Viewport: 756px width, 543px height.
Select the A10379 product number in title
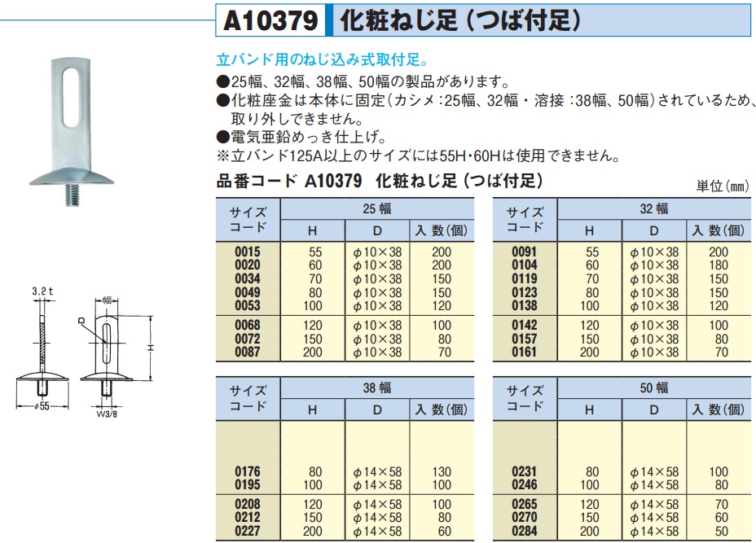tap(268, 21)
